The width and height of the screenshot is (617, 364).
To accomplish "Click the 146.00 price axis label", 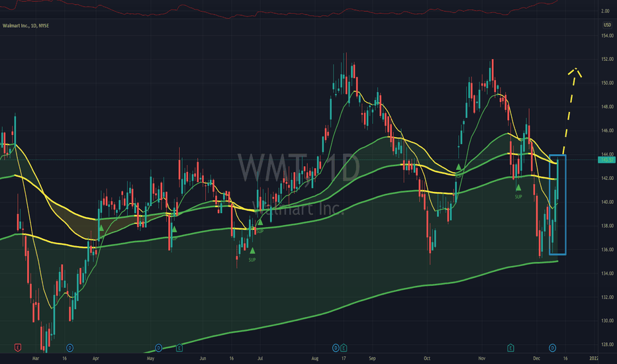I will coord(607,130).
